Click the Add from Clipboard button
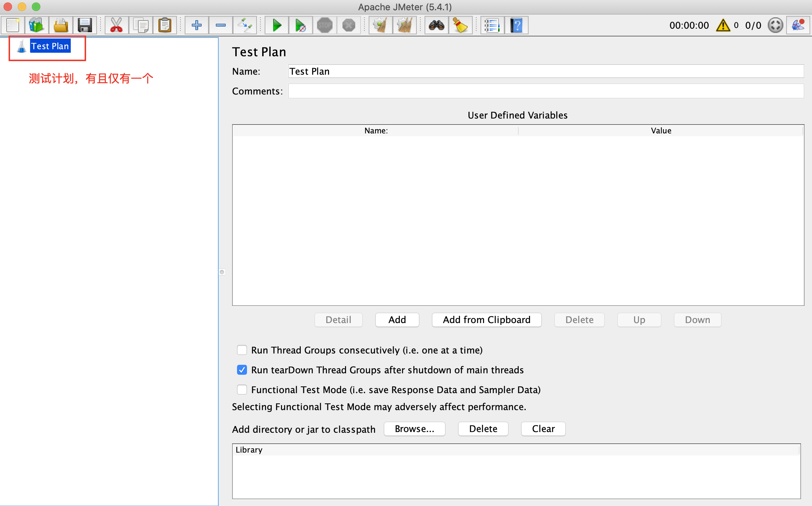The image size is (812, 506). [486, 320]
